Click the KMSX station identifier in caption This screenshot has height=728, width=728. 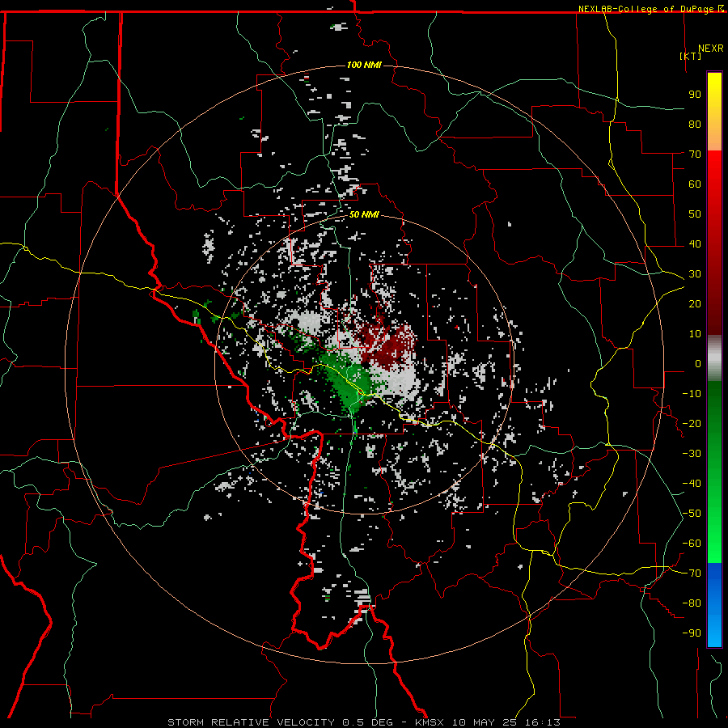click(431, 722)
